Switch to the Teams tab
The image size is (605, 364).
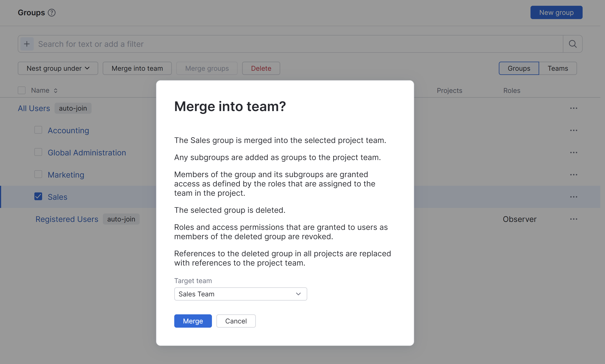pos(558,68)
